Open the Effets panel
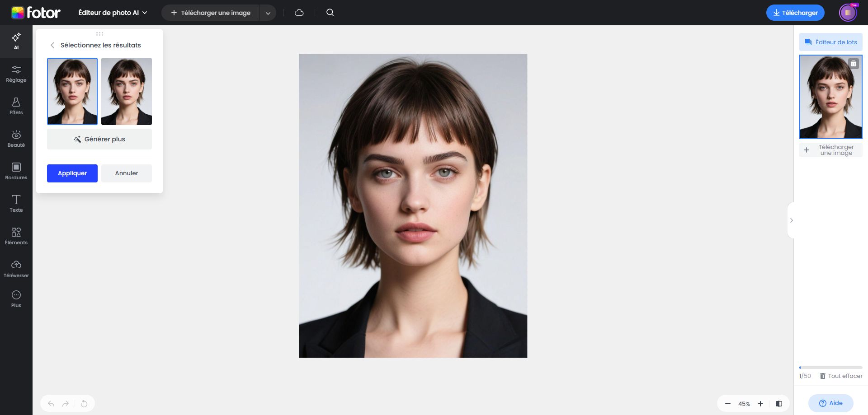Screen dimensions: 868x415 pos(16,106)
